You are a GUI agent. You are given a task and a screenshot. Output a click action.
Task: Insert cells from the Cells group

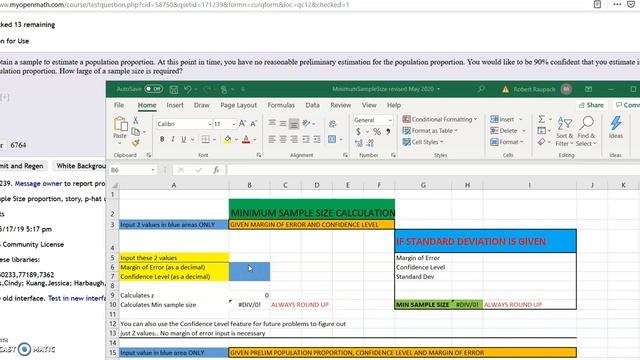coord(502,119)
